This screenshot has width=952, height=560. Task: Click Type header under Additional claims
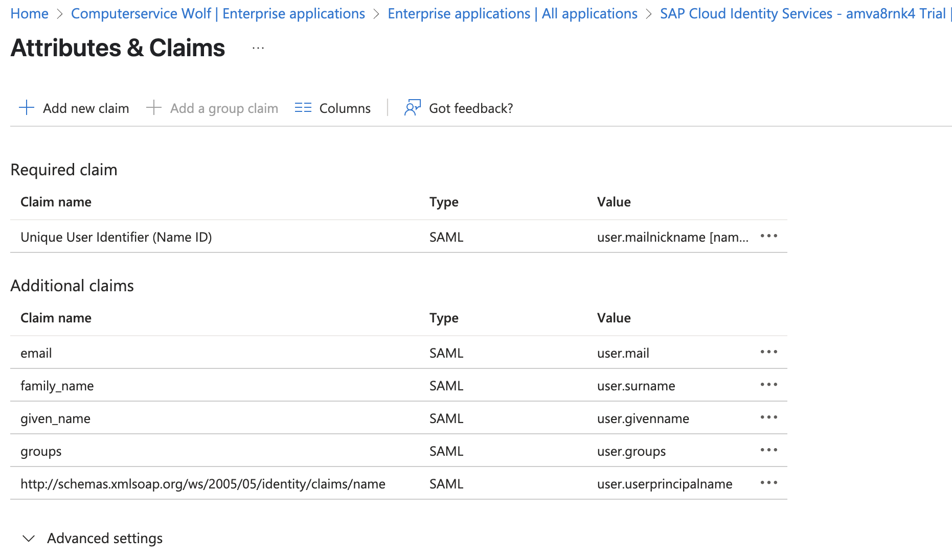pos(444,318)
